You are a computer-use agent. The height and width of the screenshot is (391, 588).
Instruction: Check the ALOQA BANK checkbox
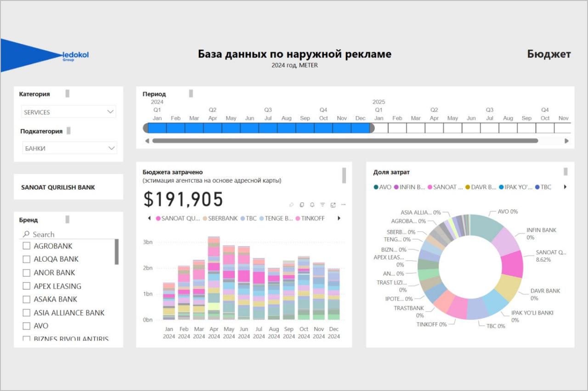pos(27,259)
